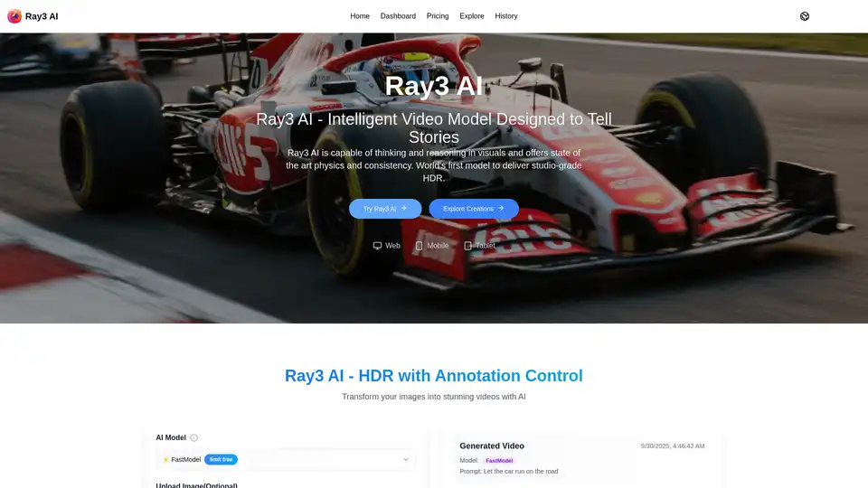Click the Ray3 AI brand name link
Image resolution: width=868 pixels, height=488 pixels.
tap(42, 16)
